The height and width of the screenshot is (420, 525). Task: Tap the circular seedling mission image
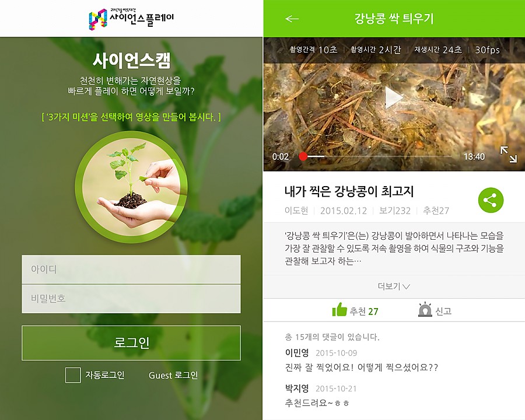click(x=131, y=187)
